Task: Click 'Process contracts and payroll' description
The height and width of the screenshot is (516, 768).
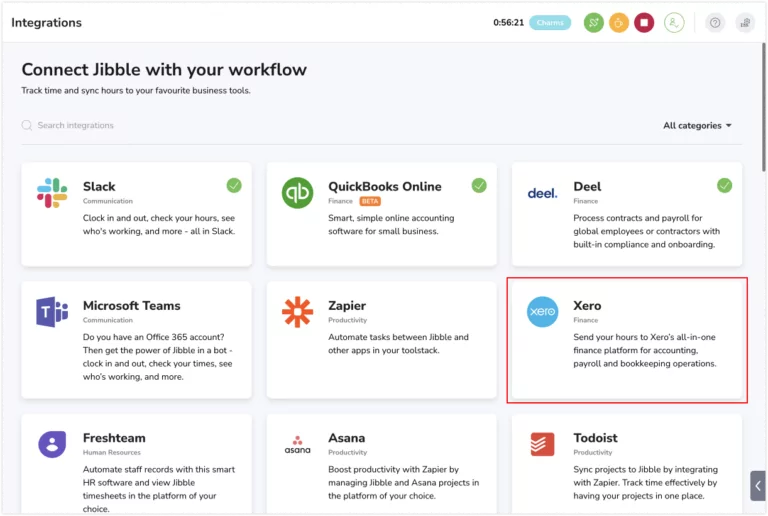Action: pos(647,231)
